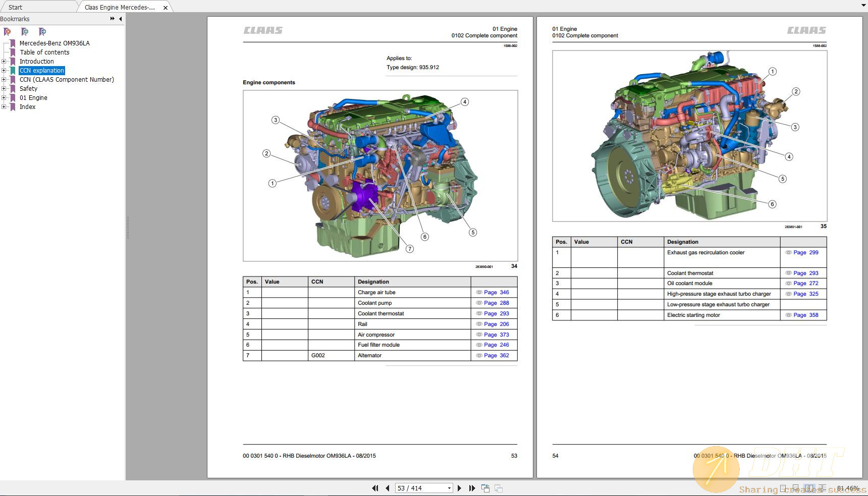Expand the Safety bookmark node

[x=4, y=88]
